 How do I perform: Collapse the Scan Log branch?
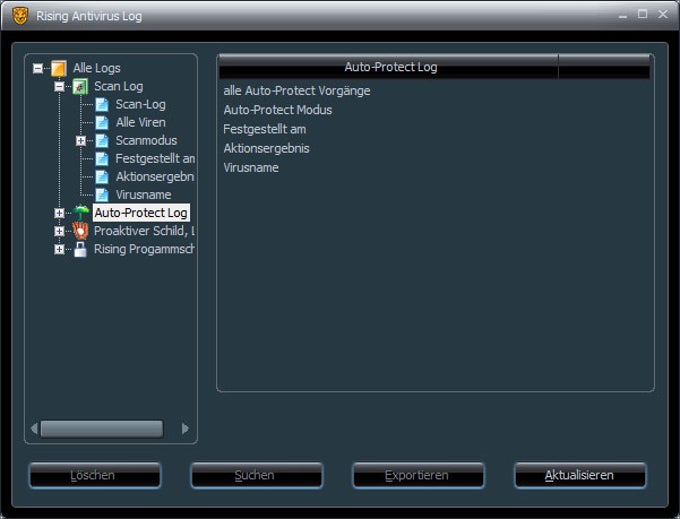tap(59, 87)
